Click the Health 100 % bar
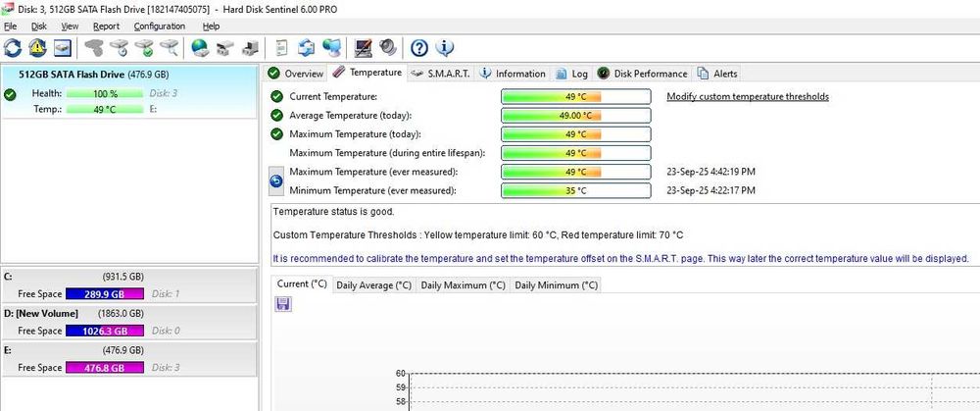 (105, 94)
